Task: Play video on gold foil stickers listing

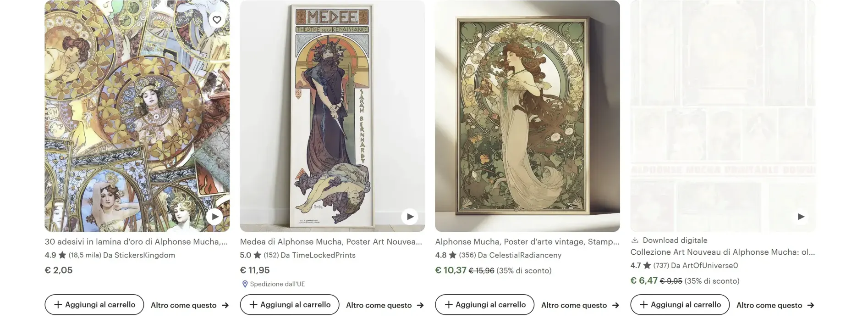Action: [x=215, y=217]
